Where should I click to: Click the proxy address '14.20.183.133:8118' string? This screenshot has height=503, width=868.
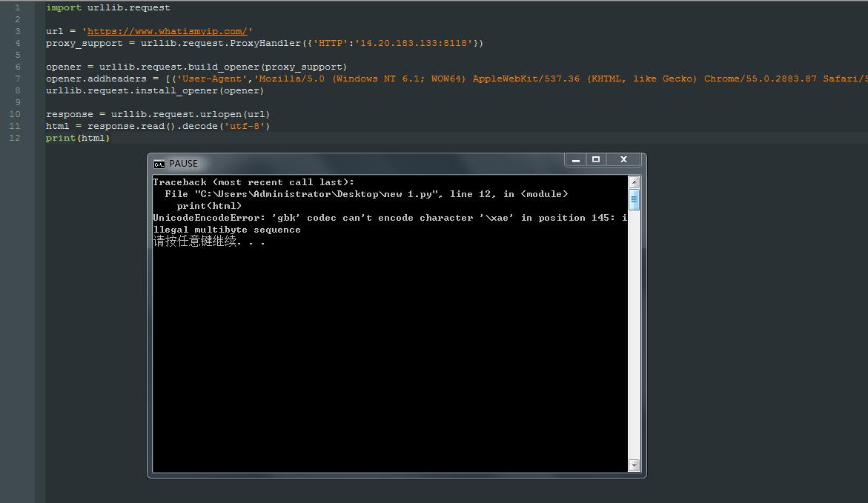pyautogui.click(x=416, y=43)
